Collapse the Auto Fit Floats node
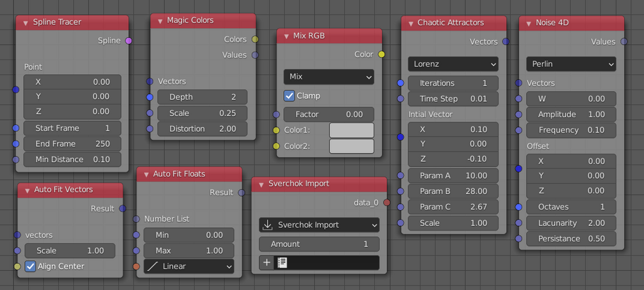Screen dimensions: 644x290 146,175
